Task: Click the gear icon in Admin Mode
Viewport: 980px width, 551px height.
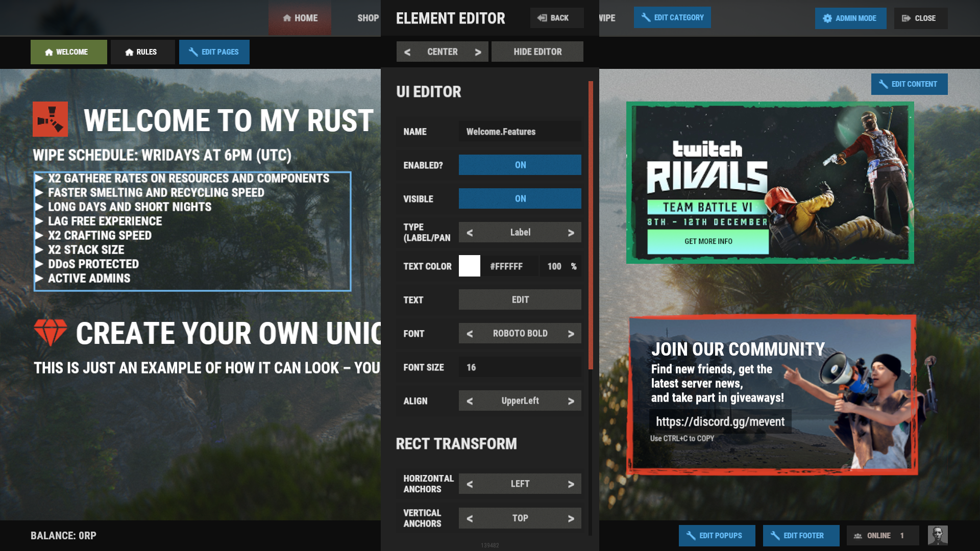Action: coord(827,18)
